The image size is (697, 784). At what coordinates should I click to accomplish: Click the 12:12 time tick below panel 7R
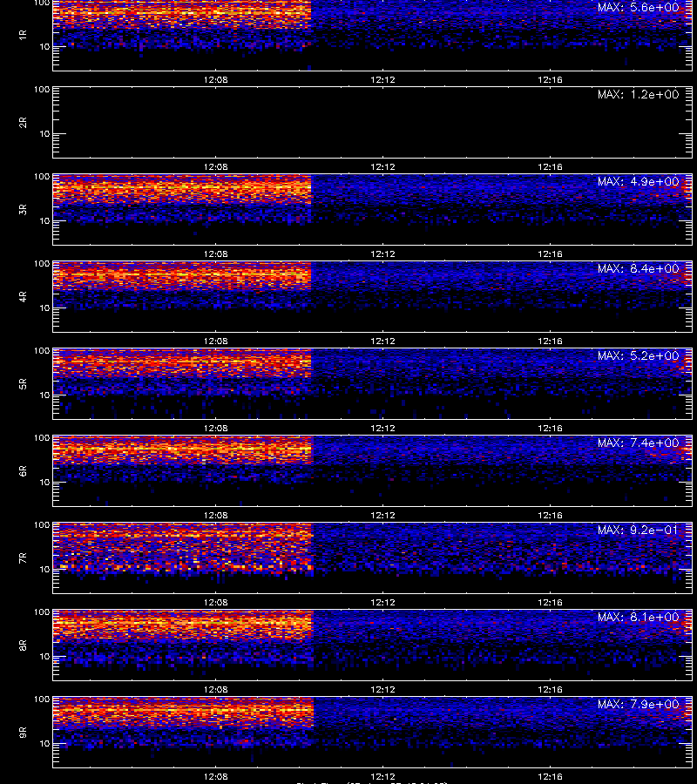(382, 603)
